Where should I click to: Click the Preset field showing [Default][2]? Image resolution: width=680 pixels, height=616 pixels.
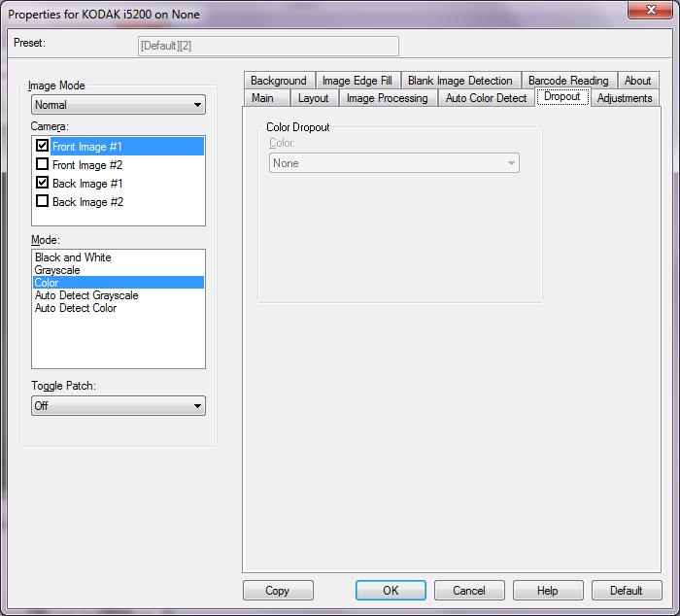268,46
